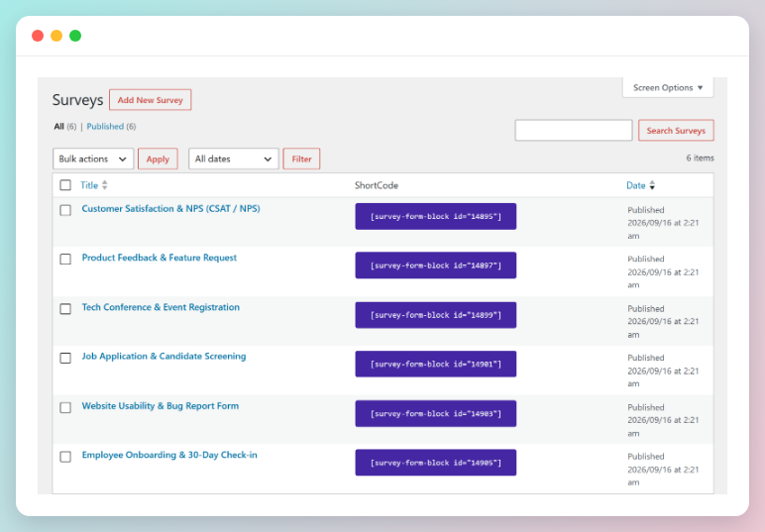Click the Search Surveys button
This screenshot has width=765, height=532.
[676, 130]
